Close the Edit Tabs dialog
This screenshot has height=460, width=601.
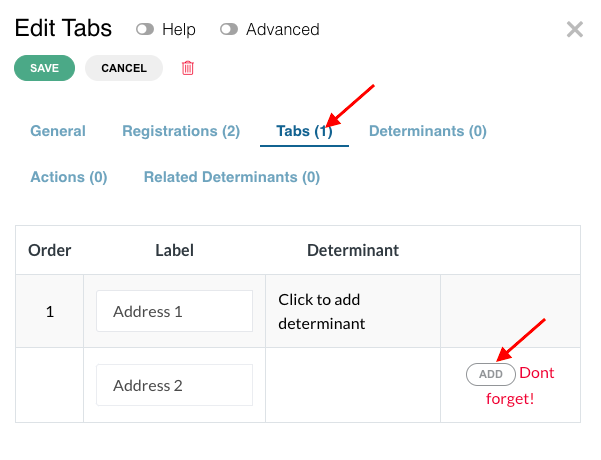(575, 30)
